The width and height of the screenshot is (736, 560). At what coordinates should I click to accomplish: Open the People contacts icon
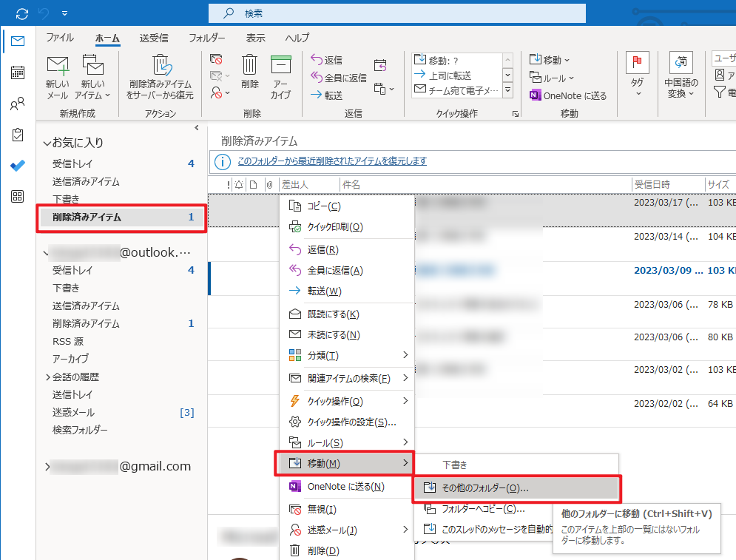17,104
